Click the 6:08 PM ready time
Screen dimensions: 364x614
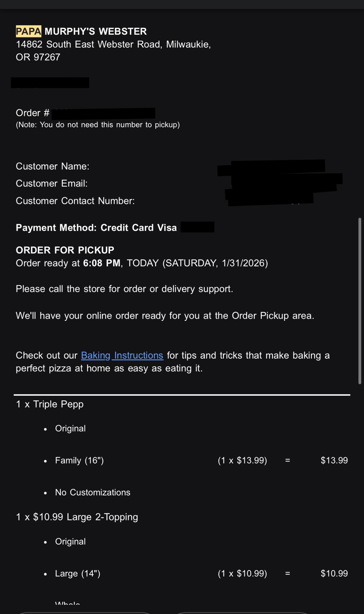click(102, 263)
